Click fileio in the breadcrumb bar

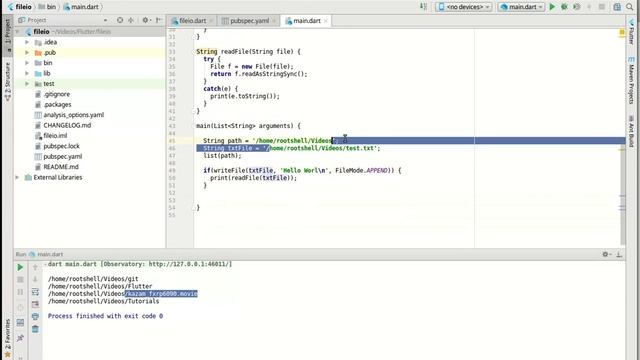click(19, 7)
